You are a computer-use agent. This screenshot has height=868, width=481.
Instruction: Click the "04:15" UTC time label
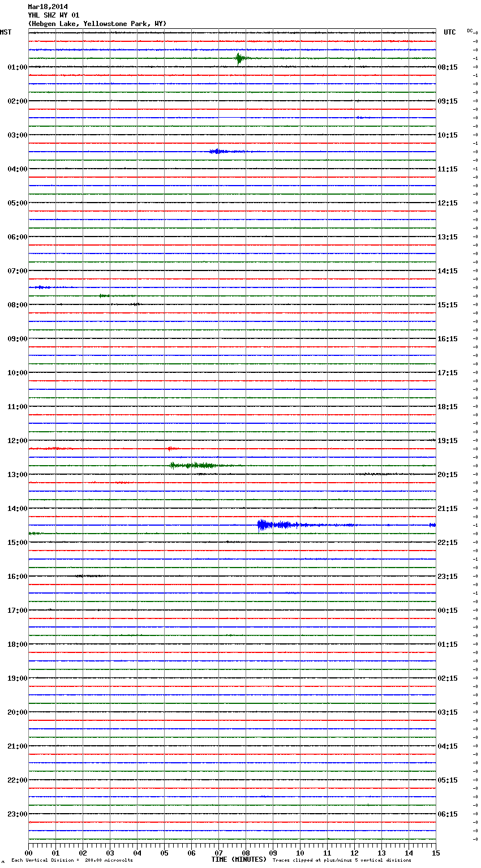pos(448,746)
